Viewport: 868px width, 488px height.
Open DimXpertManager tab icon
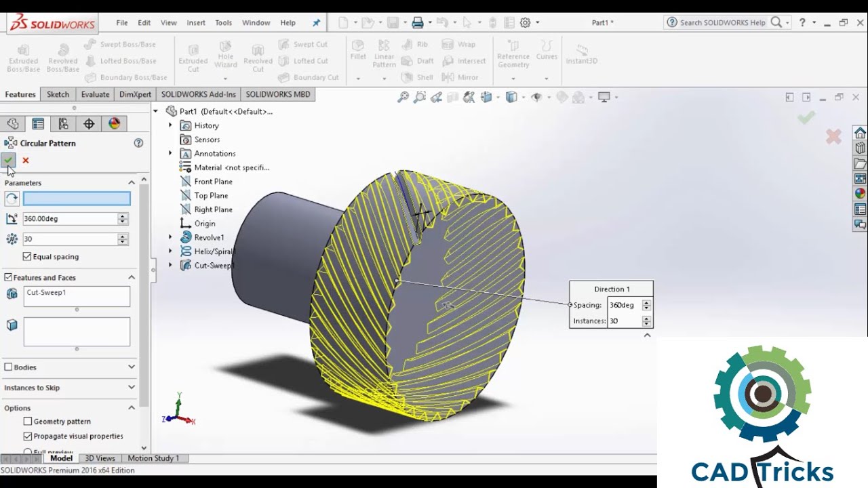tap(89, 123)
